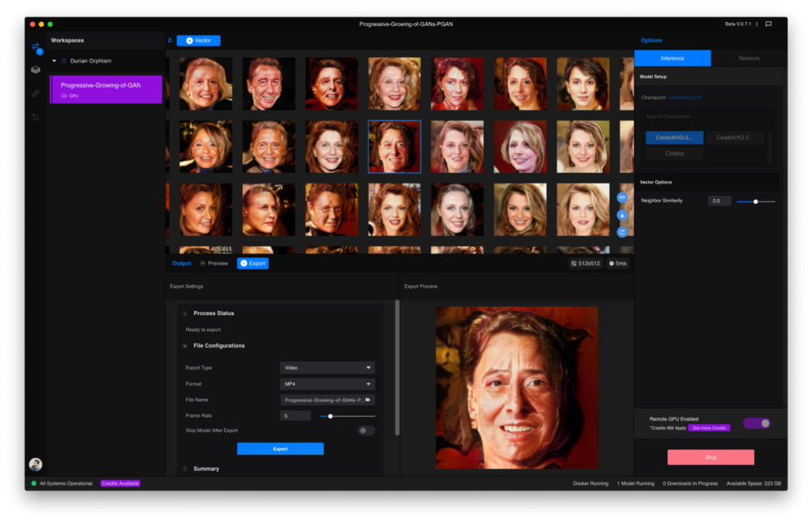Image resolution: width=812 pixels, height=523 pixels.
Task: Click the Options panel header
Action: (x=651, y=41)
